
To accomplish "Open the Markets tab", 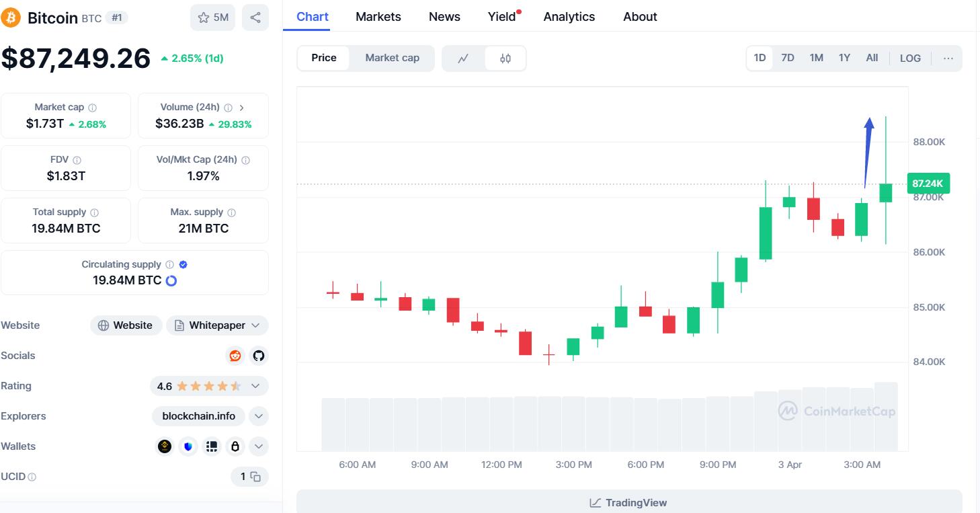I will [378, 17].
